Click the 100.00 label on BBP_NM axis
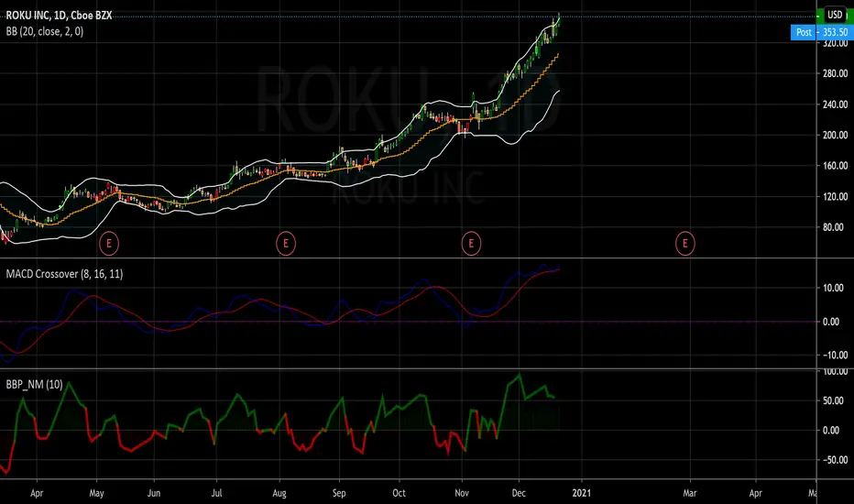This screenshot has width=854, height=504. click(x=835, y=372)
